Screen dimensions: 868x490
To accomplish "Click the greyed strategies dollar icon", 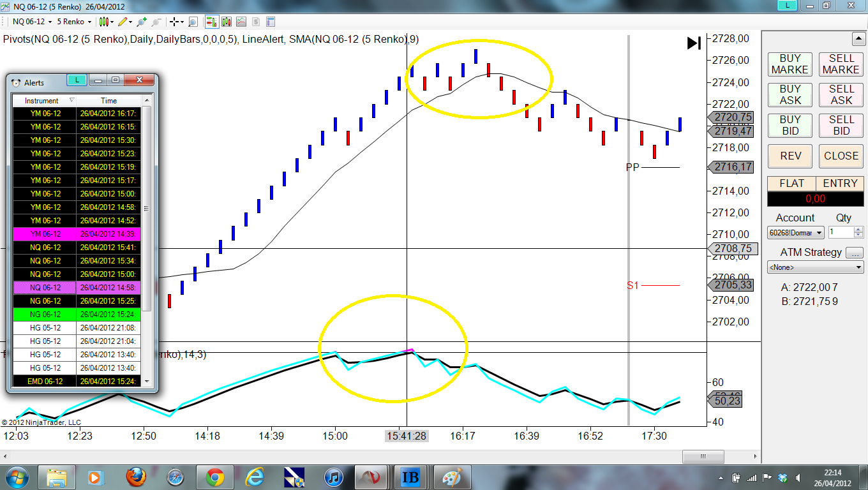I will pyautogui.click(x=256, y=22).
